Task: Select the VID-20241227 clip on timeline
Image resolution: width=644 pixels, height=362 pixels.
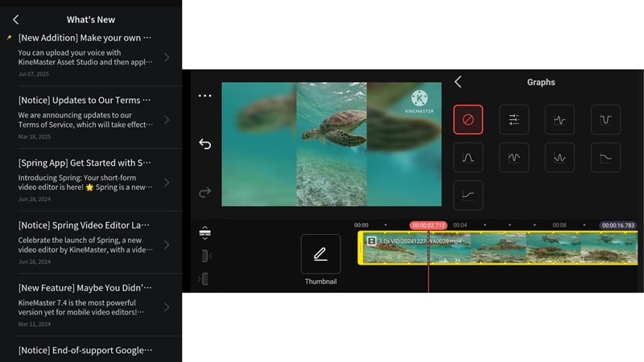Action: click(497, 248)
